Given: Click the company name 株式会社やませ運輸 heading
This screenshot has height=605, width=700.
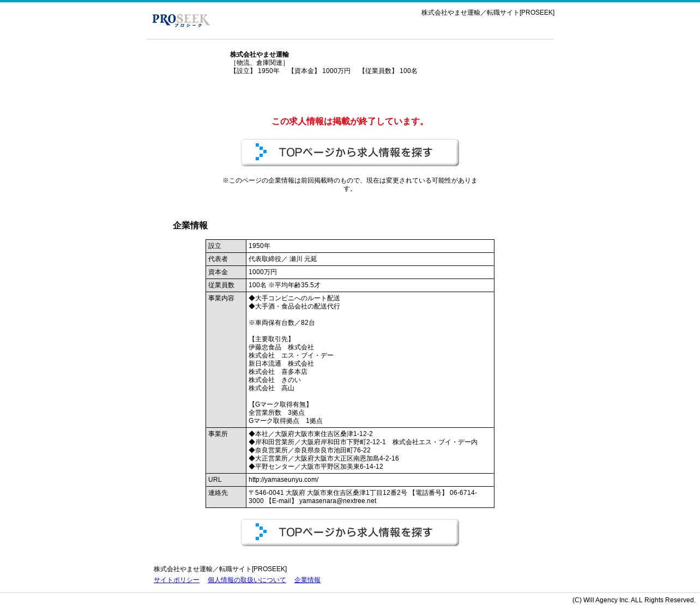Looking at the screenshot, I should pos(260,55).
